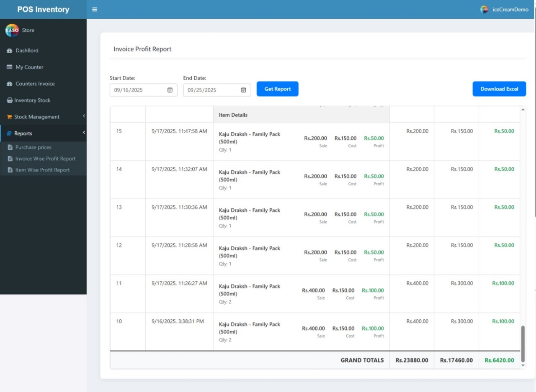Click the Get Report button
Screen dimensions: 536x392
[277, 89]
